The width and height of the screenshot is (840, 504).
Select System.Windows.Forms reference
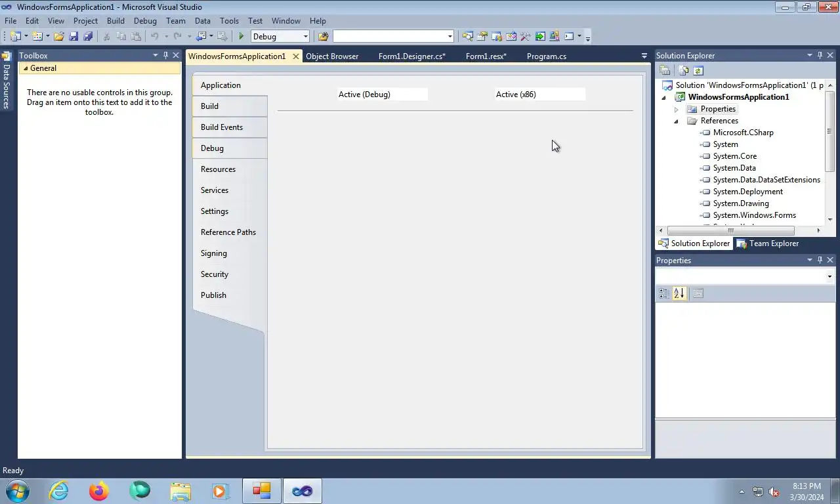(x=754, y=215)
